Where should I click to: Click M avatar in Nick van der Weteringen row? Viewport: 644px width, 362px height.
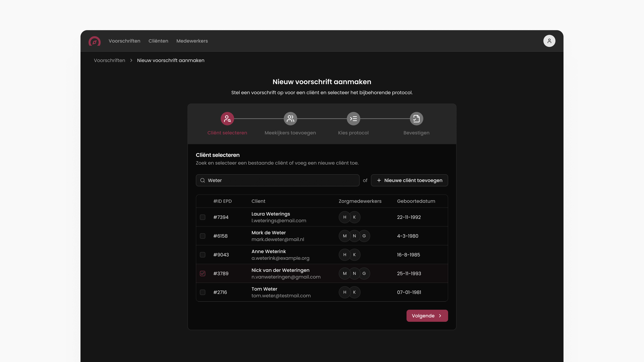(x=345, y=273)
